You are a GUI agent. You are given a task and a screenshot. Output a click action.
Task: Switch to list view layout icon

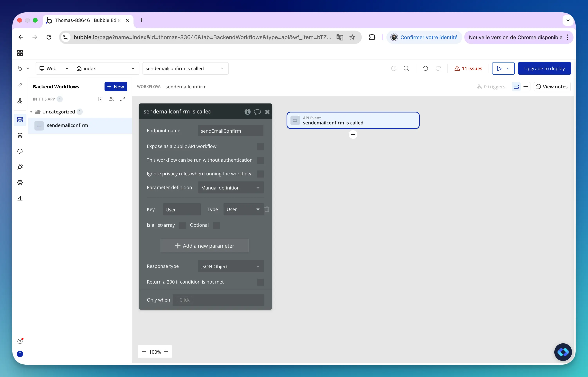[526, 87]
